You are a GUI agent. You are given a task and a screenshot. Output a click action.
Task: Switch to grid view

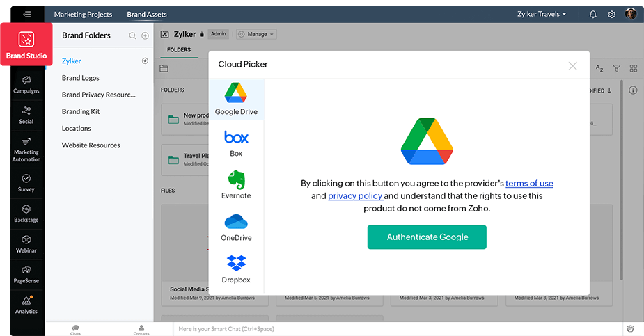click(x=634, y=68)
